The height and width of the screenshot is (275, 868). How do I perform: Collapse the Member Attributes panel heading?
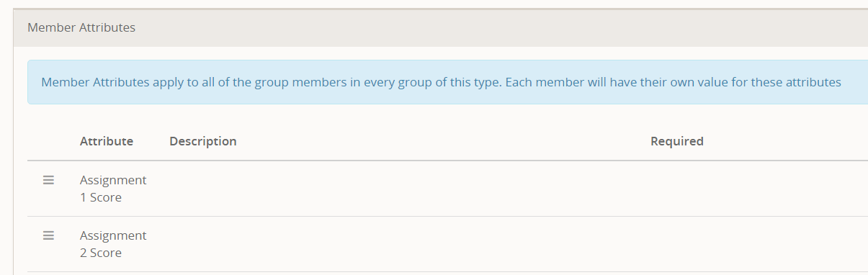[441, 28]
